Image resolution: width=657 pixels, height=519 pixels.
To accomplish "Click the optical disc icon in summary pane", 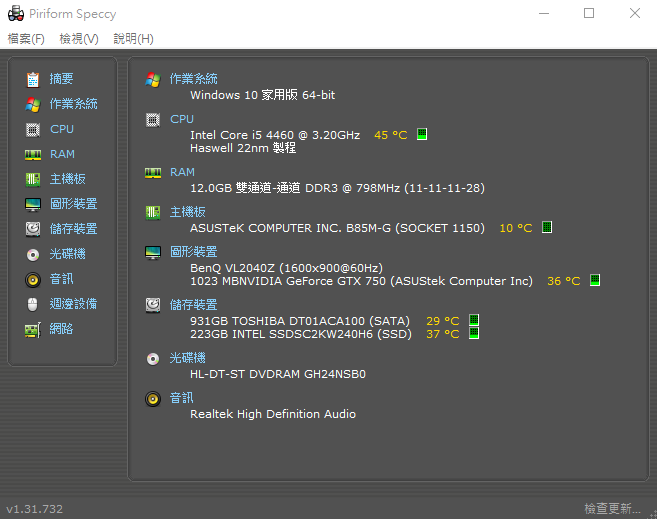I will tap(153, 359).
